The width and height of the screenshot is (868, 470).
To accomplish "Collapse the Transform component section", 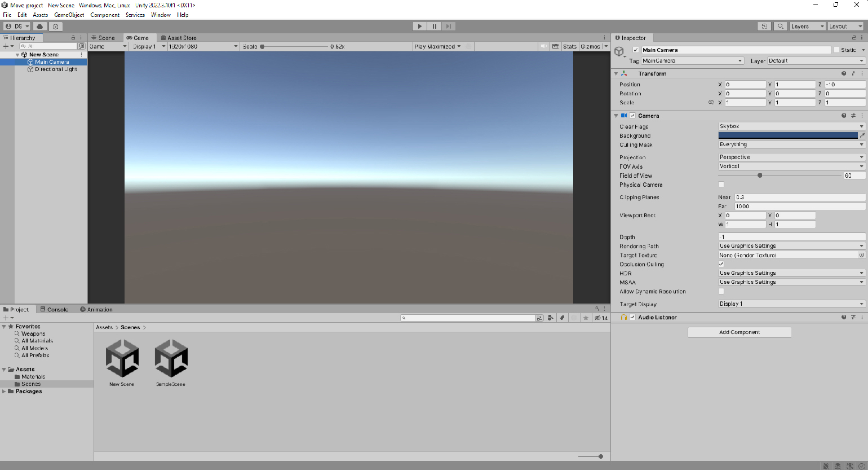I will click(616, 74).
